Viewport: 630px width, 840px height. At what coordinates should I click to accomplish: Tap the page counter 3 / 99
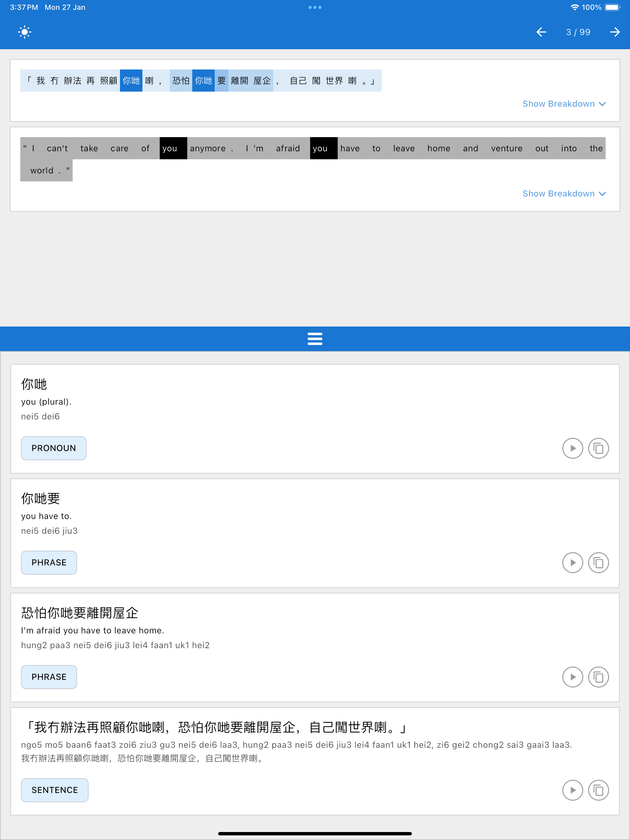578,32
